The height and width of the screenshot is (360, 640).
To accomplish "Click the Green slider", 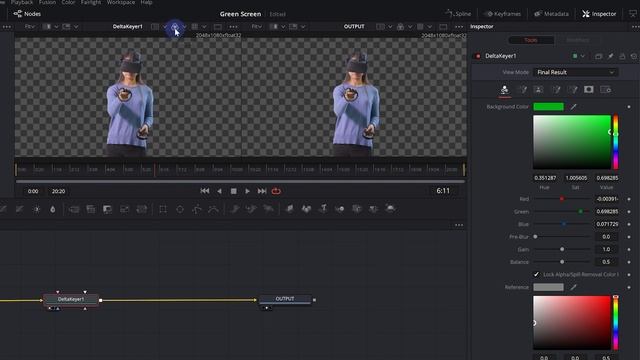I will 562,212.
